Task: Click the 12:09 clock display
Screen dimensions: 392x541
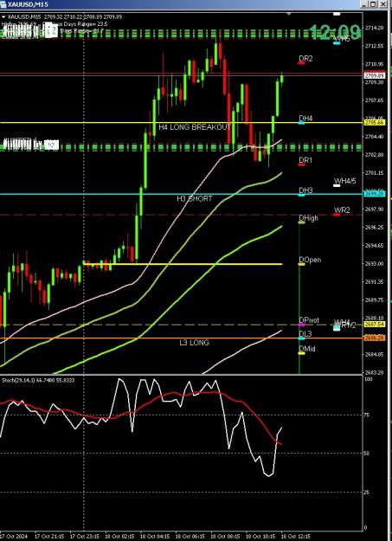Action: (x=335, y=32)
